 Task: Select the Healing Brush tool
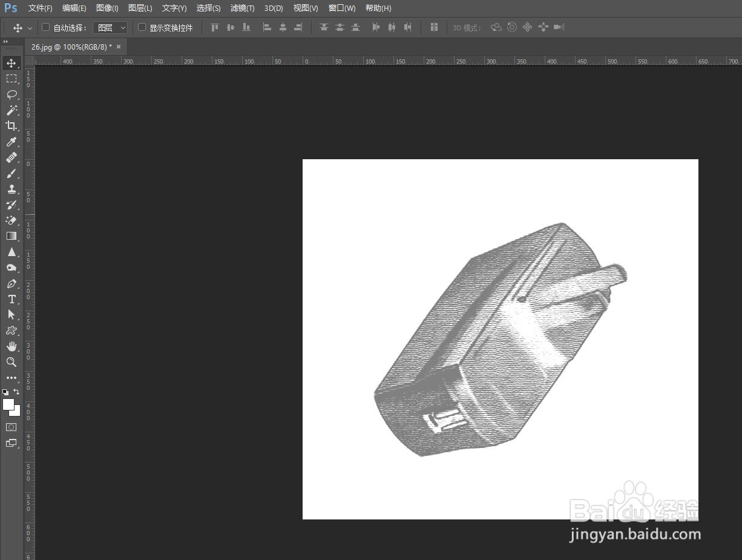pos(11,157)
